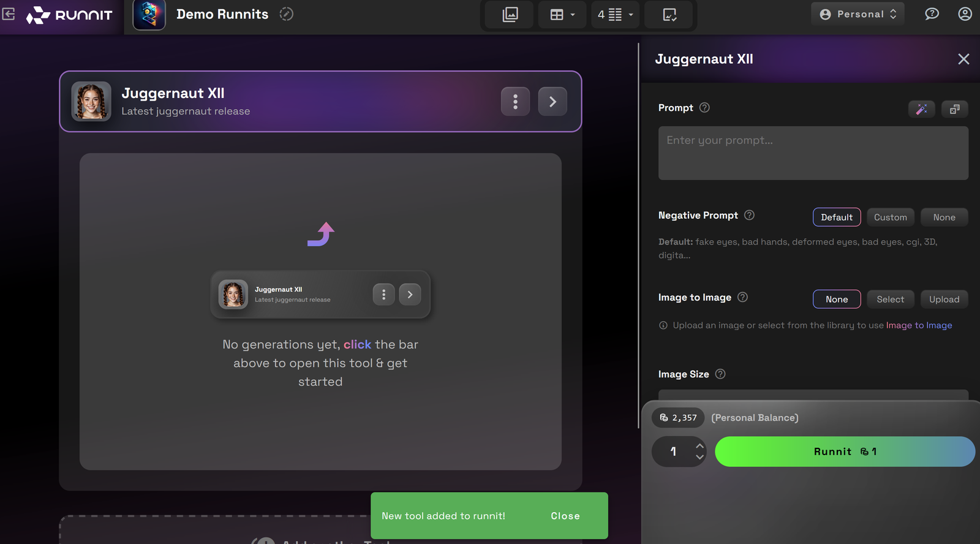Choose Select for Image to Image
This screenshot has width=980, height=544.
pyautogui.click(x=890, y=300)
